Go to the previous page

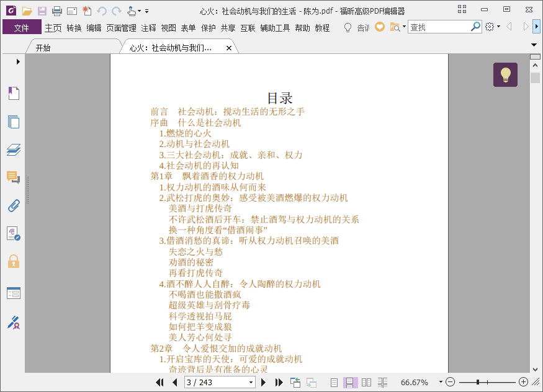point(175,382)
